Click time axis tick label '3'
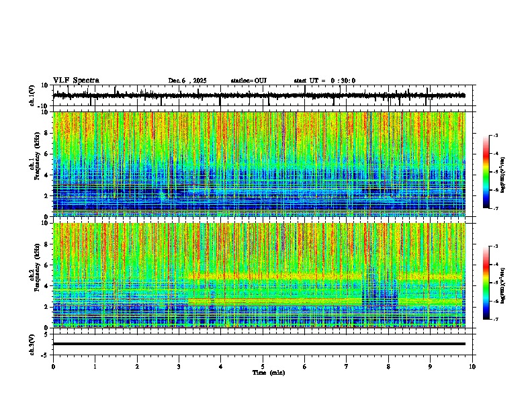 pyautogui.click(x=179, y=367)
